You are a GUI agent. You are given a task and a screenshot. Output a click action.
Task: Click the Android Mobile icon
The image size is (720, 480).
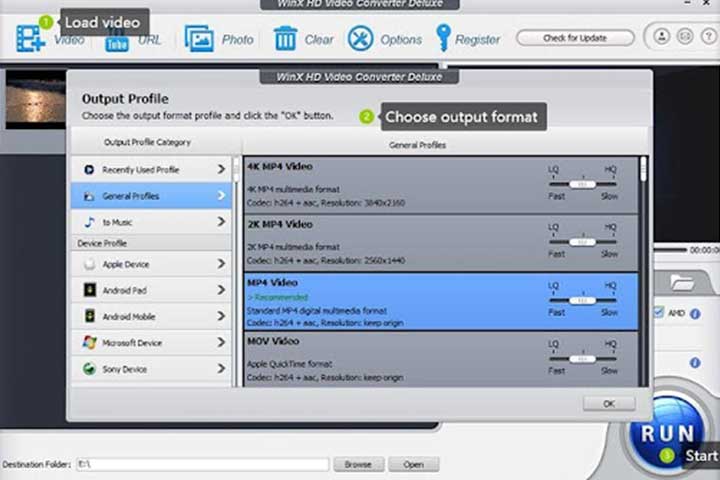(x=90, y=316)
